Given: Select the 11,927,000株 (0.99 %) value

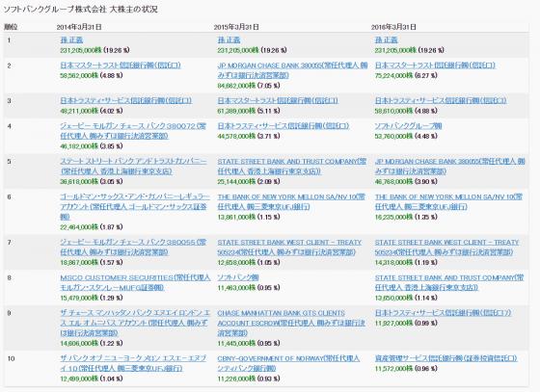Looking at the screenshot, I should point(406,323).
